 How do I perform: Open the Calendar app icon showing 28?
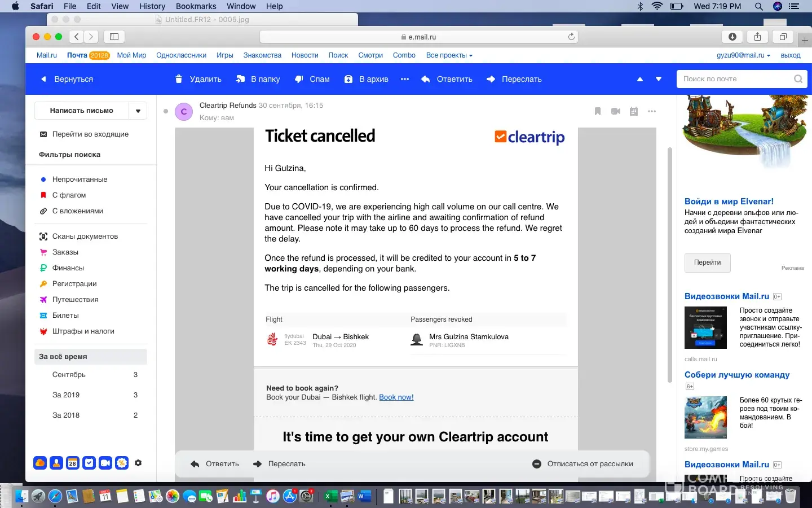(73, 463)
